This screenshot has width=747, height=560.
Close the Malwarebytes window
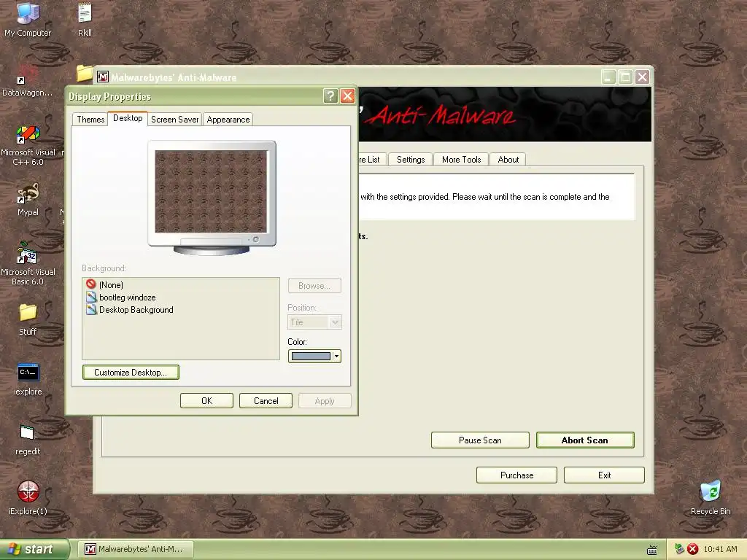(x=642, y=77)
